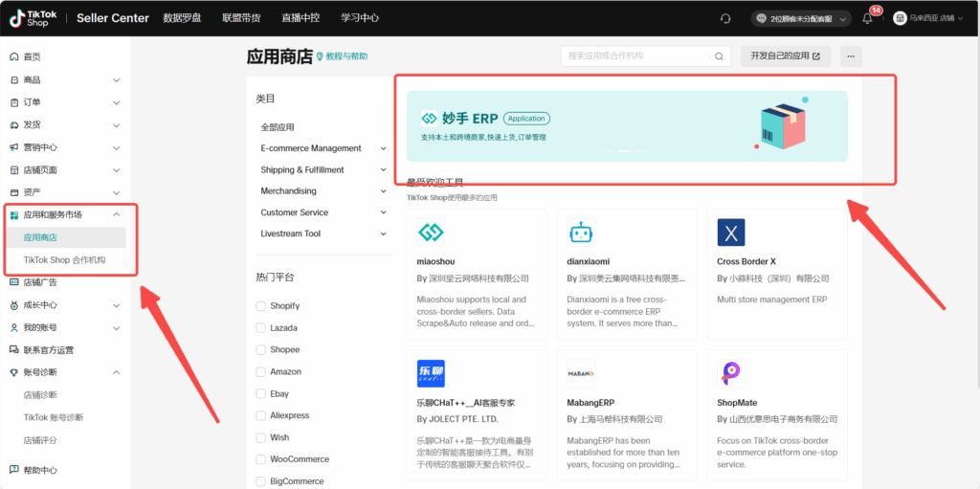The height and width of the screenshot is (489, 980).
Task: Collapse the 账号诊断 sidebar section
Action: pyautogui.click(x=116, y=372)
